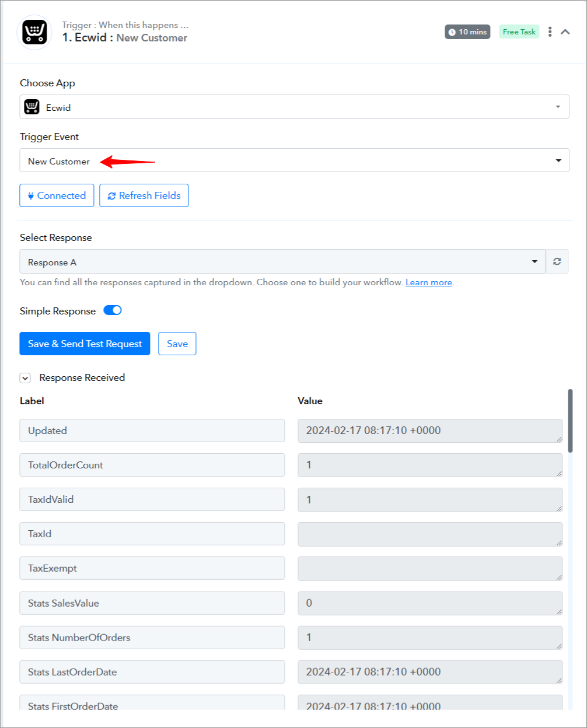Screen dimensions: 587x728
Task: Click the TotalOrderCount label field
Action: 152,465
